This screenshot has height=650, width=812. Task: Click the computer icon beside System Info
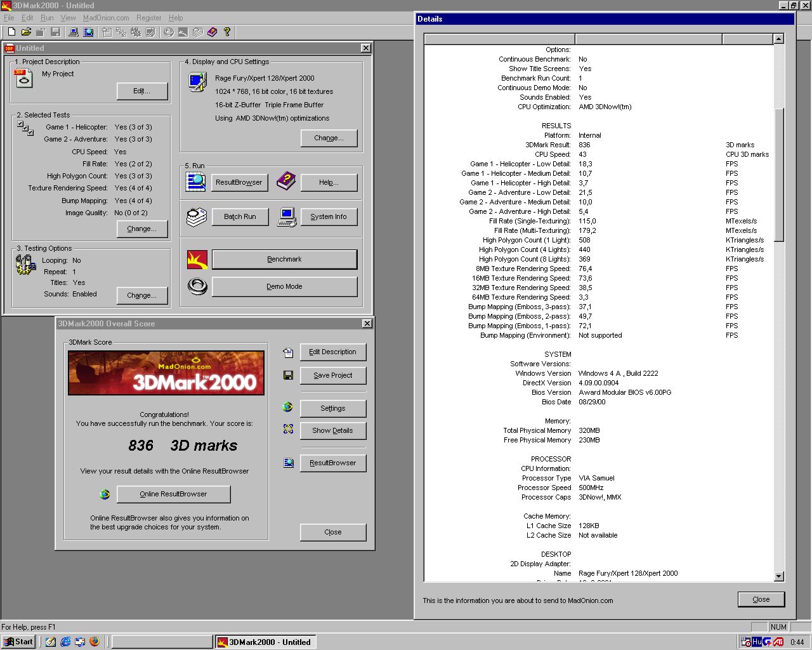pyautogui.click(x=287, y=217)
